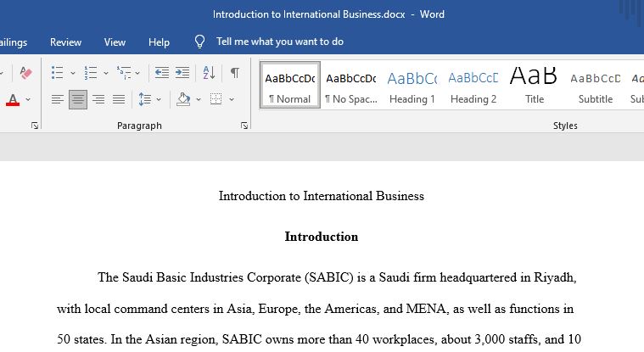
Task: Click the word 'MENA' in the paragraph
Action: 426,309
